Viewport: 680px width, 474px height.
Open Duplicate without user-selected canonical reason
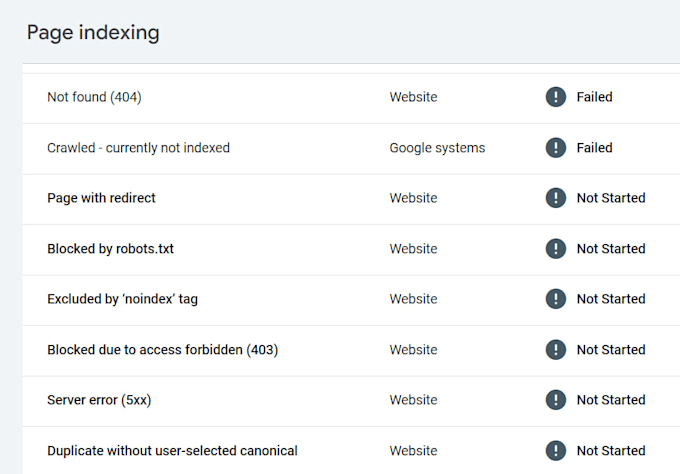pos(172,451)
